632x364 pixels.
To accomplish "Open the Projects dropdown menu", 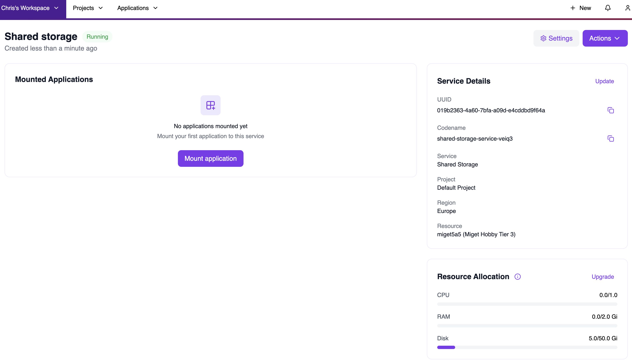I will coord(88,8).
